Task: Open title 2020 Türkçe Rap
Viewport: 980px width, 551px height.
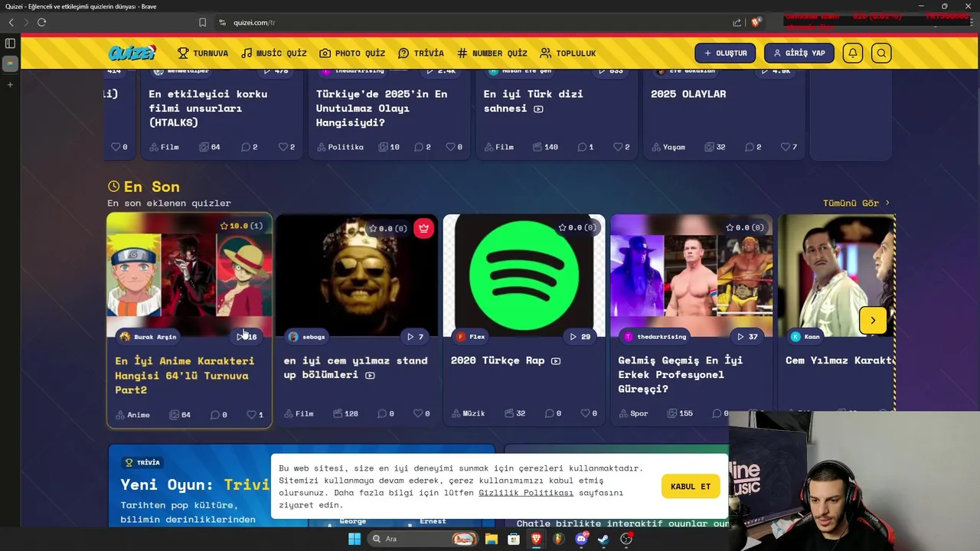Action: pyautogui.click(x=498, y=360)
